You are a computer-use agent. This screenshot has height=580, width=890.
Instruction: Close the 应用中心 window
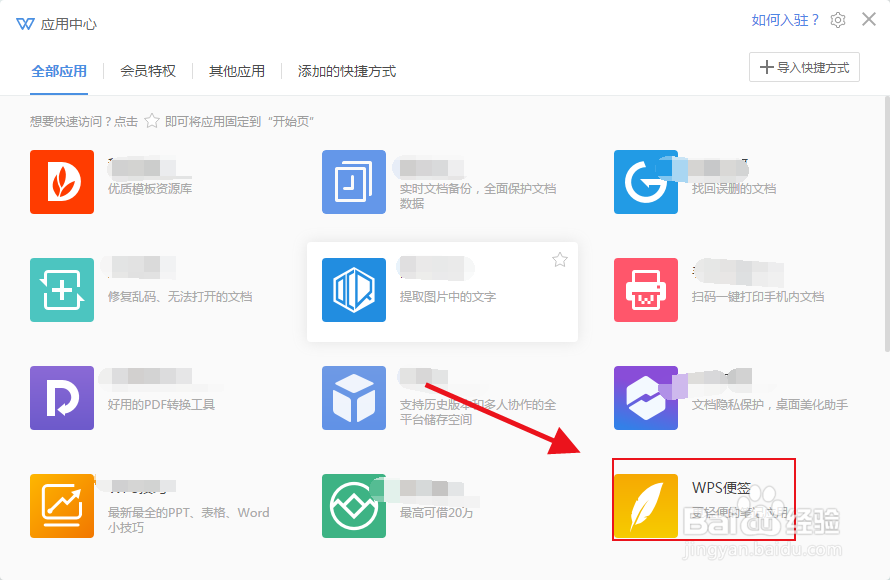[x=868, y=19]
